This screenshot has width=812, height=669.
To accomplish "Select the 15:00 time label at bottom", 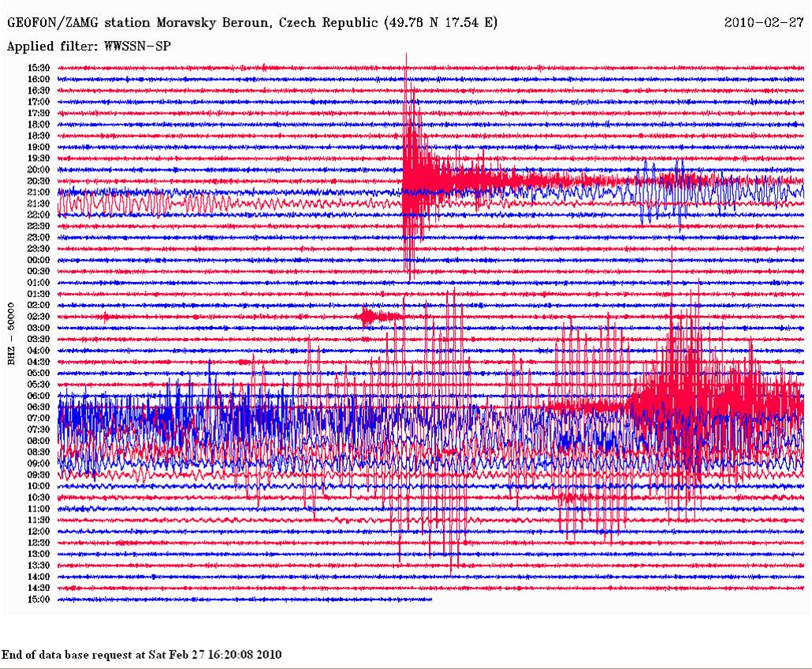I will (x=39, y=599).
